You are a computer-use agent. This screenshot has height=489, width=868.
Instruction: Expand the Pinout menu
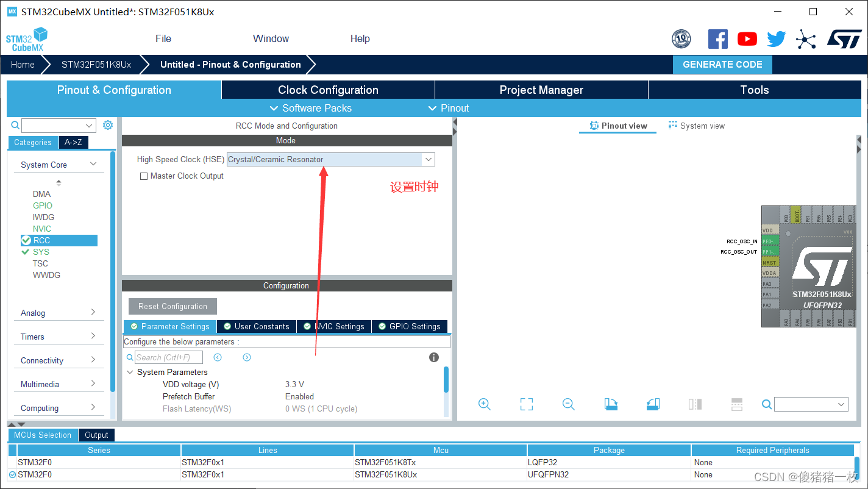[x=449, y=108]
